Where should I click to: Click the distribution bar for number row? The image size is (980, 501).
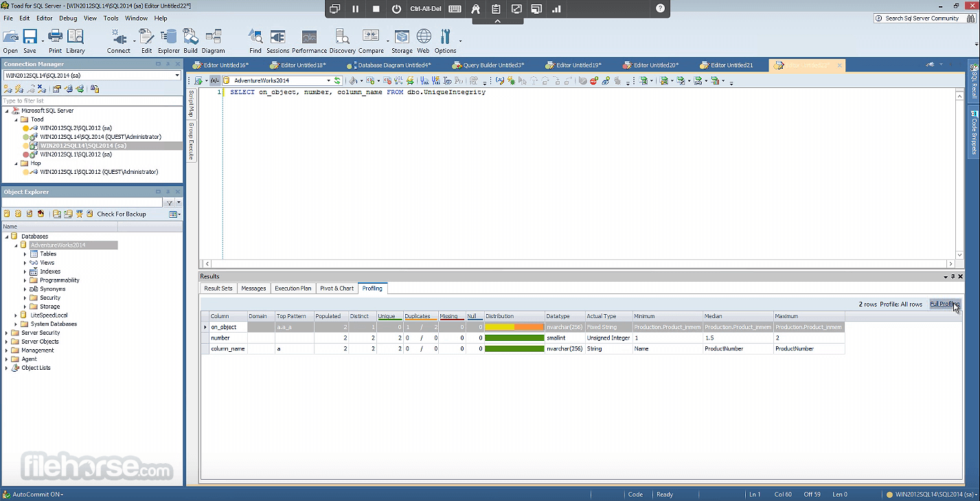point(514,338)
